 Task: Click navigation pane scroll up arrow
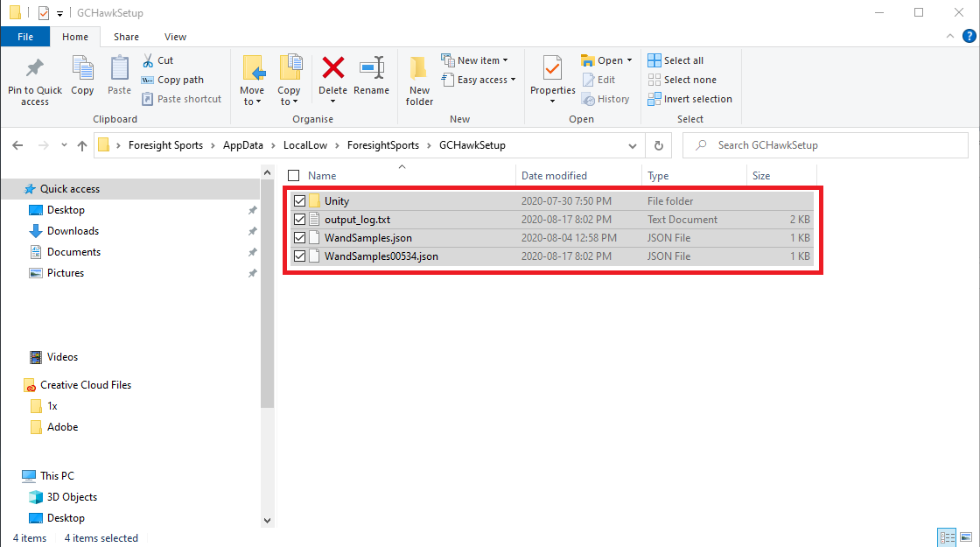point(268,172)
